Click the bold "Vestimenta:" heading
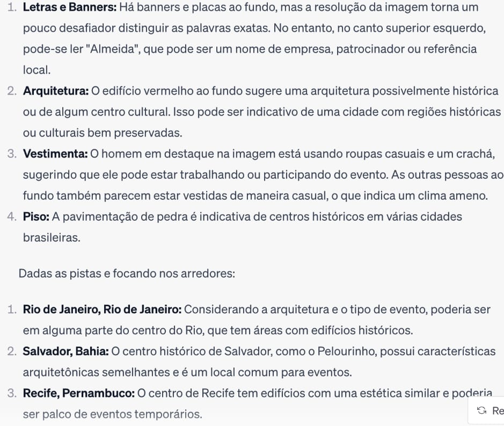Image resolution: width=504 pixels, height=426 pixels. [55, 154]
